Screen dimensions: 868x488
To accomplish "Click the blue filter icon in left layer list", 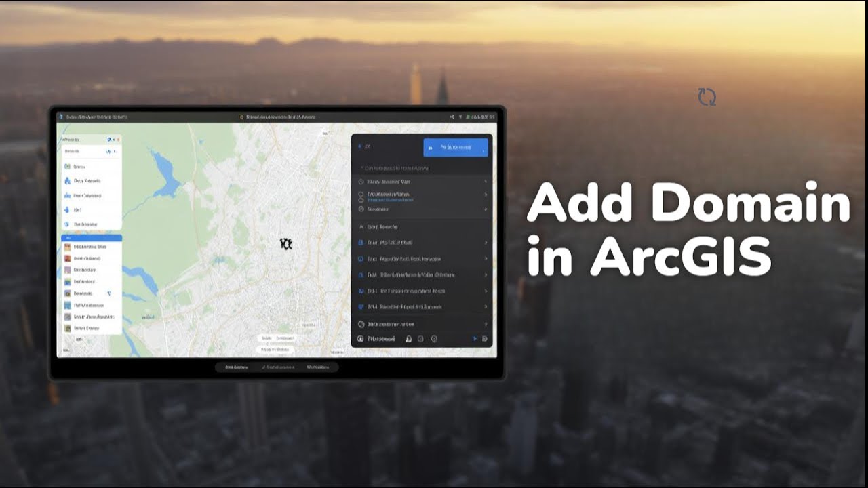I will (x=109, y=294).
